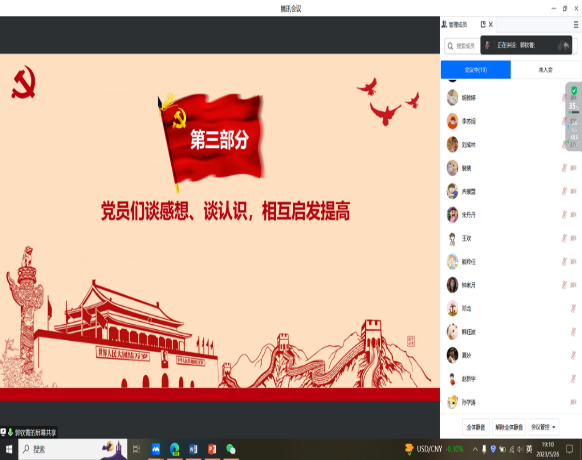The width and height of the screenshot is (582, 460).
Task: Click 解除全体静音 button
Action: (509, 427)
